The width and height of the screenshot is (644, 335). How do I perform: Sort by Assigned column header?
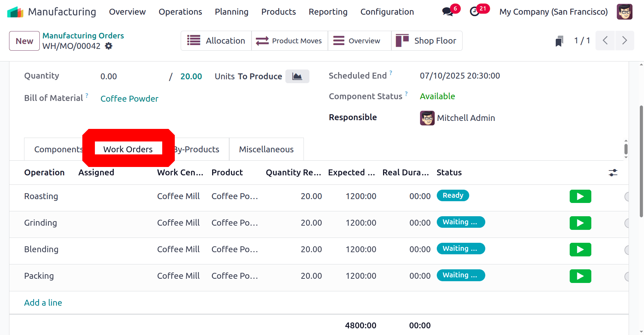click(96, 173)
